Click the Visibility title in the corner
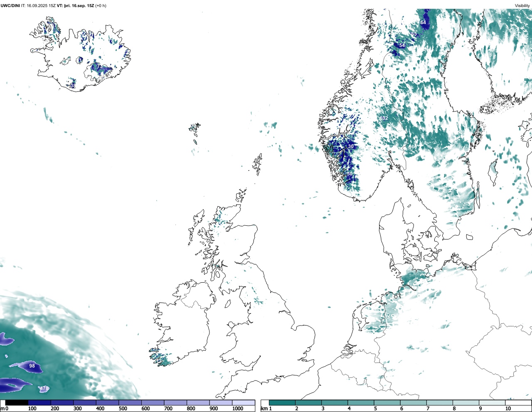 (x=522, y=6)
